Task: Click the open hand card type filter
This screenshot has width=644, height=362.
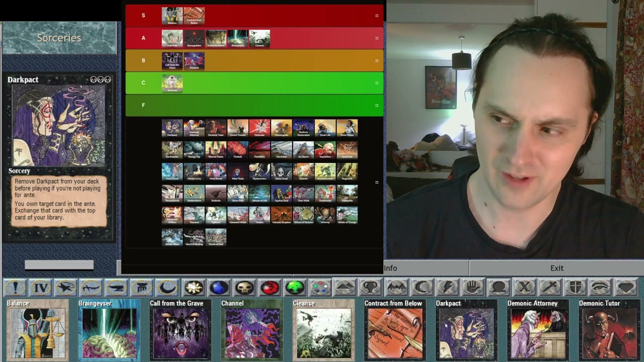Action: pos(473,288)
